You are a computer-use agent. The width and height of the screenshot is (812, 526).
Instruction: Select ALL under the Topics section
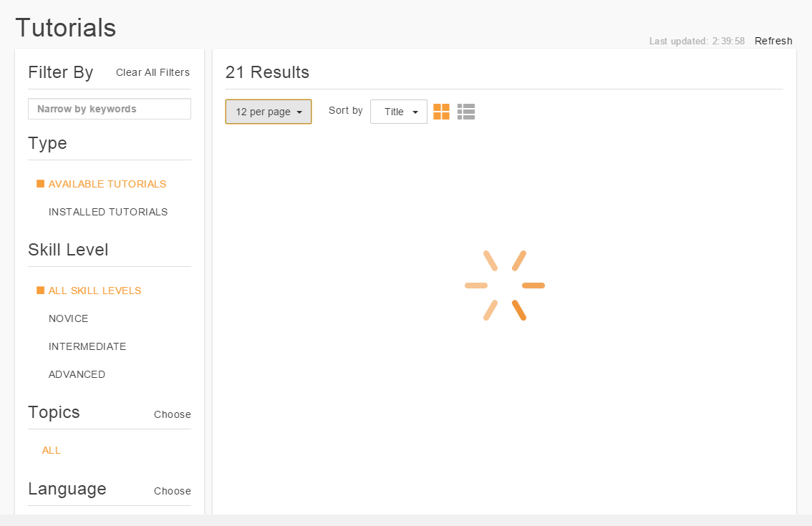tap(52, 450)
